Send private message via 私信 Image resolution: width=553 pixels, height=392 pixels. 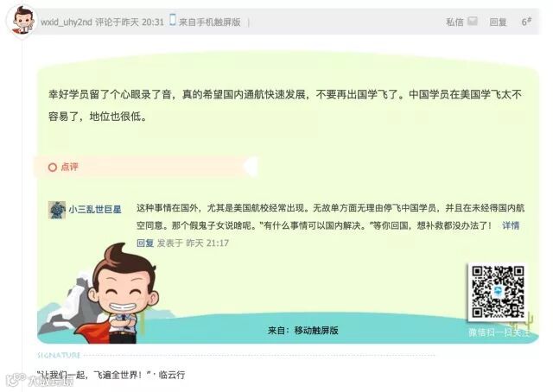(454, 22)
